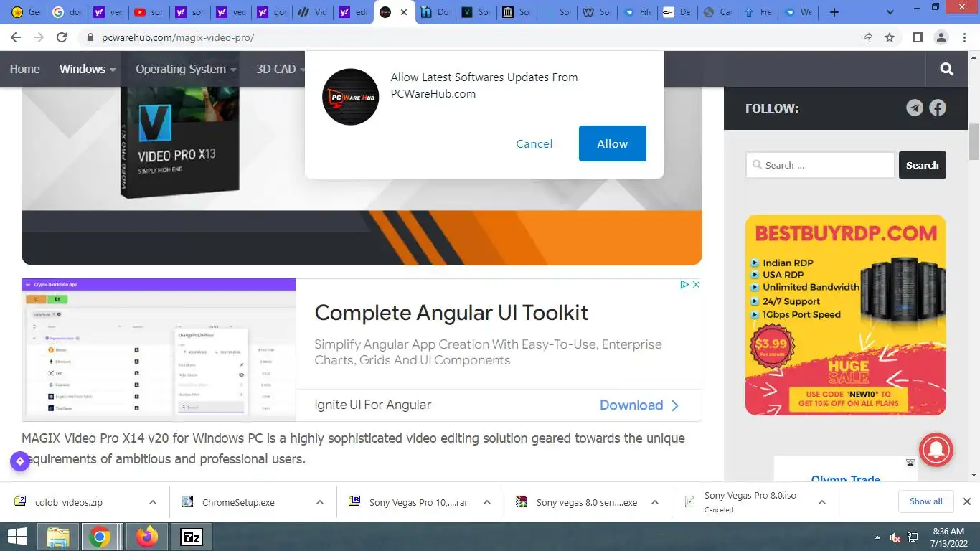The image size is (980, 551).
Task: Open the Chrome three-dot menu
Action: (x=963, y=37)
